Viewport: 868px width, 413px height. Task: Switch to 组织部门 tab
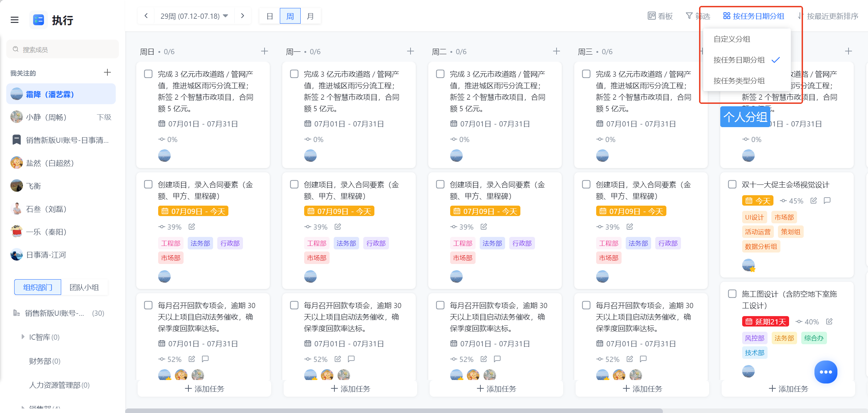point(38,287)
